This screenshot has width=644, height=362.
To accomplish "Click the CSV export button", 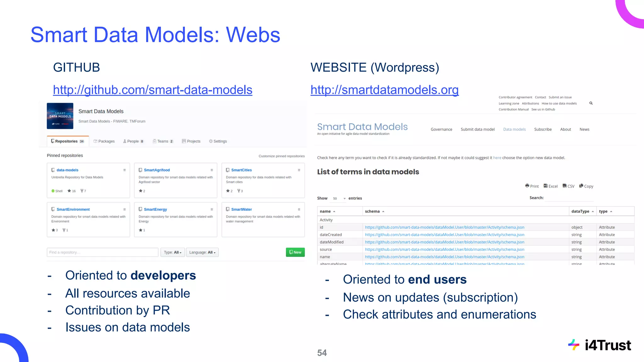I will pyautogui.click(x=569, y=186).
